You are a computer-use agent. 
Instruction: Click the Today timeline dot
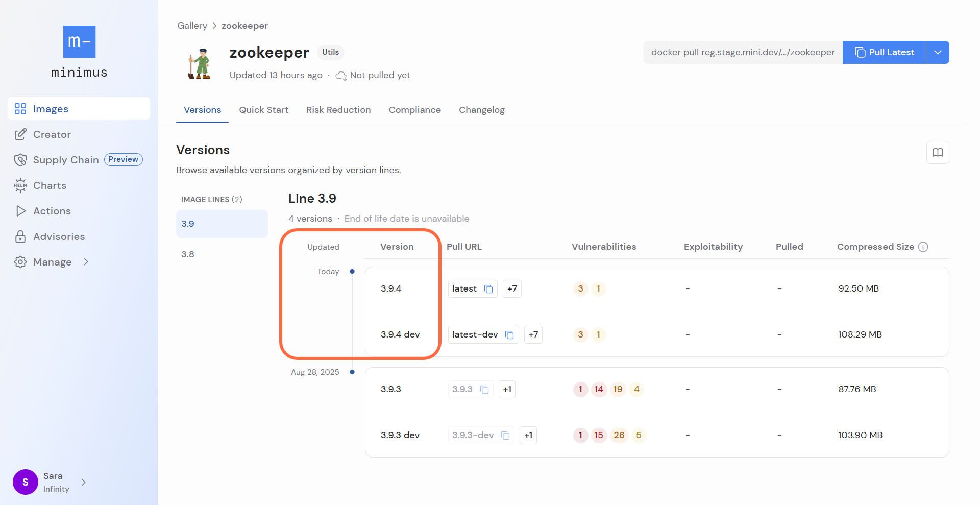click(352, 272)
